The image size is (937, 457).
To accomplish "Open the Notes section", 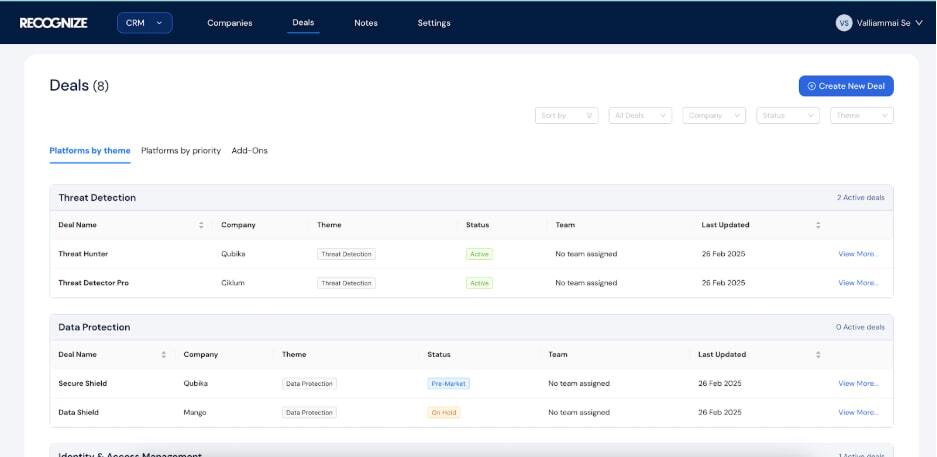I will tap(366, 23).
